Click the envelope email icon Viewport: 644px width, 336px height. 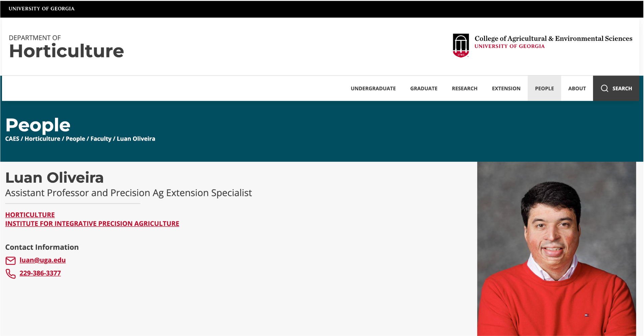point(10,261)
